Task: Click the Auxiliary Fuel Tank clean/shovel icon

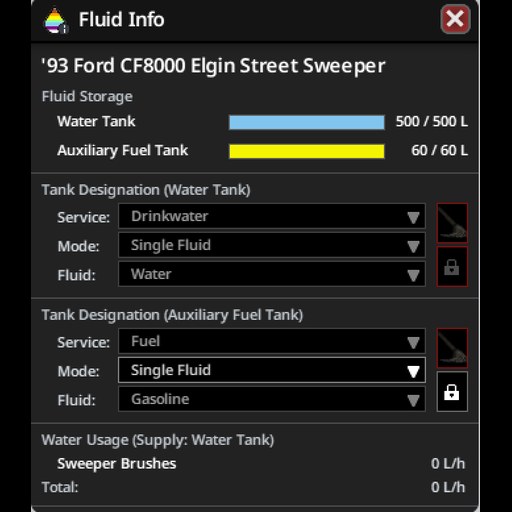Action: (x=452, y=348)
